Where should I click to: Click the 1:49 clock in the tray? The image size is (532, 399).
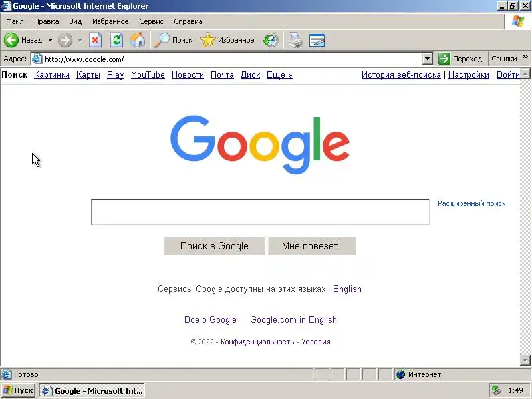(515, 390)
